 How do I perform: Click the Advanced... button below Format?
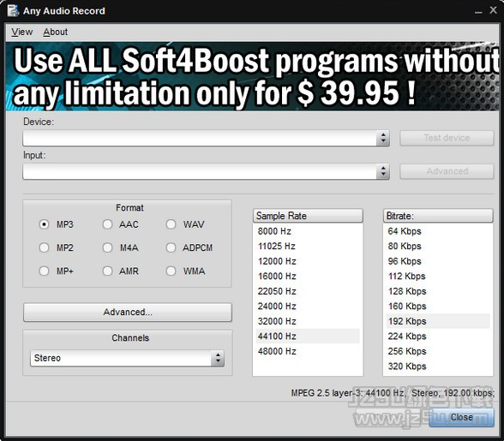click(127, 313)
